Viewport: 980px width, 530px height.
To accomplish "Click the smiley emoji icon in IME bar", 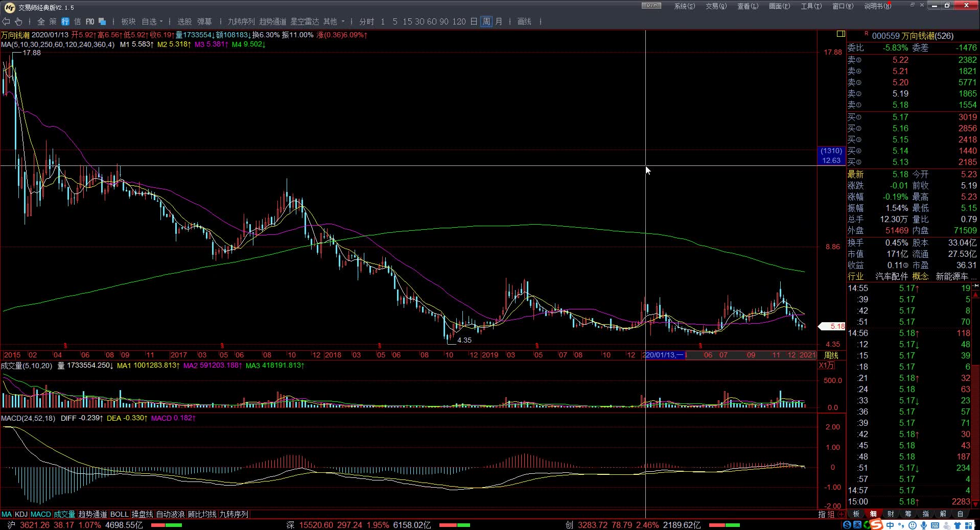I will point(913,525).
